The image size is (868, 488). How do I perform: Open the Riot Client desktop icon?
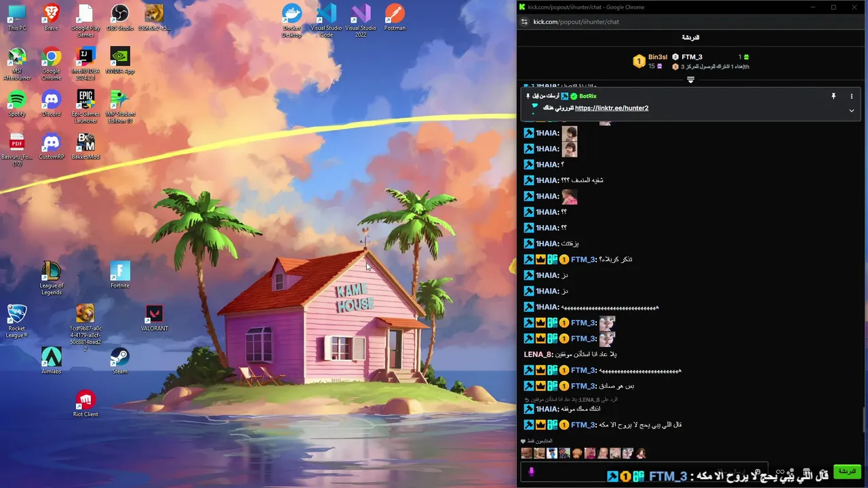(85, 403)
